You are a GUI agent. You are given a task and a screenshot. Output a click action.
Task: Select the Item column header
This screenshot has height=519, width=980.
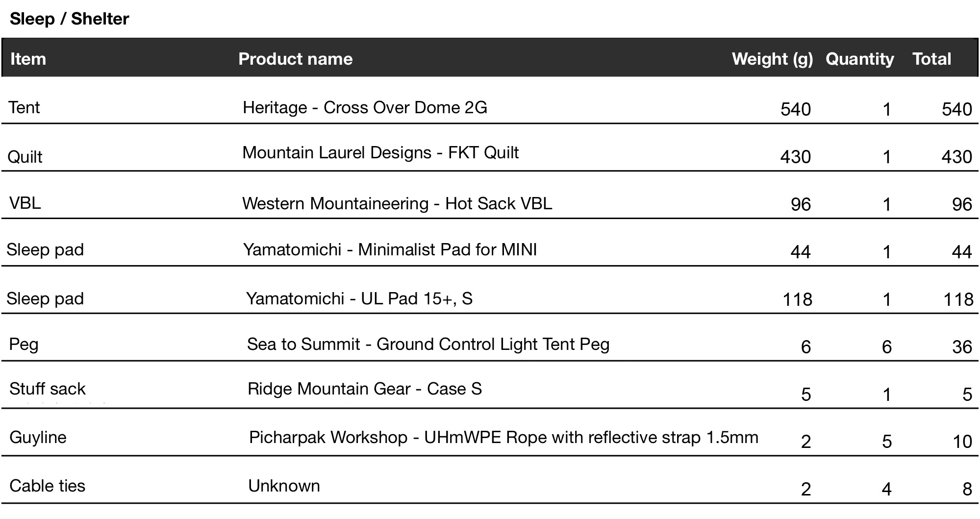tap(28, 59)
